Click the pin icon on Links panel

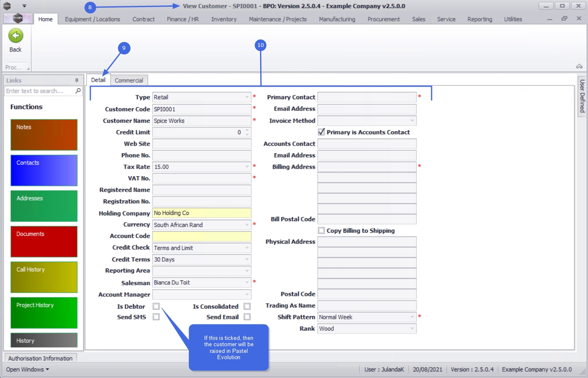pos(77,80)
